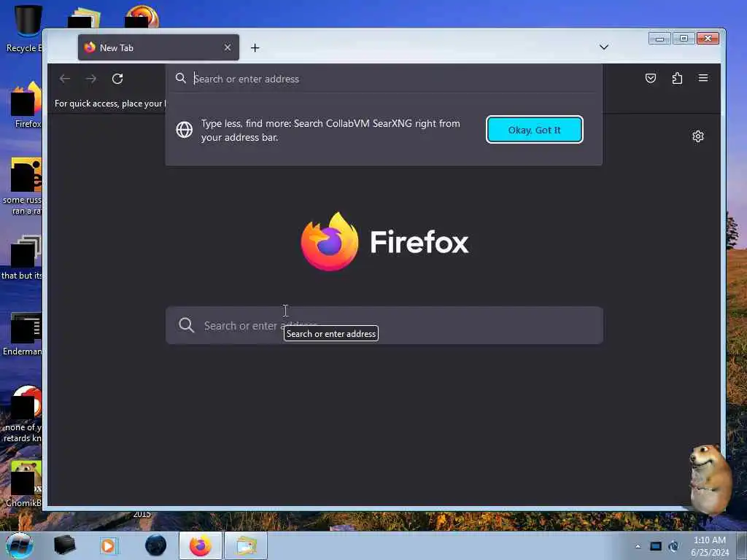
Task: Open the Save to Pocket icon
Action: (x=650, y=78)
